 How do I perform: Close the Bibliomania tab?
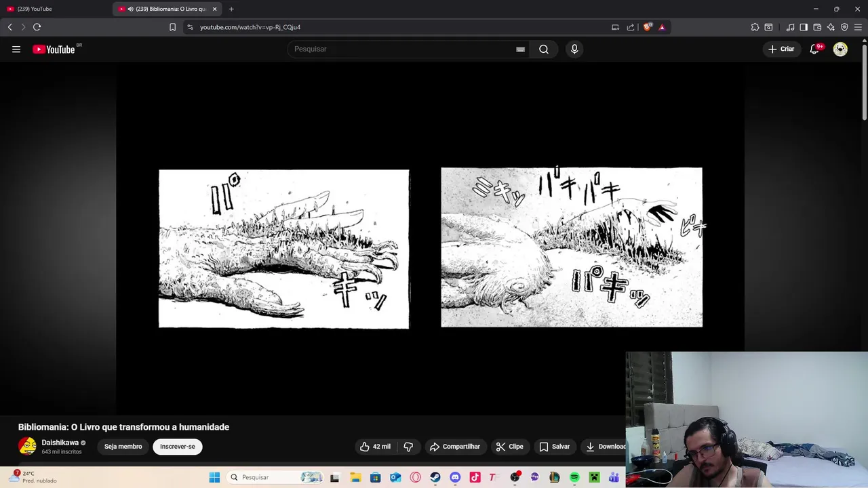pos(215,9)
